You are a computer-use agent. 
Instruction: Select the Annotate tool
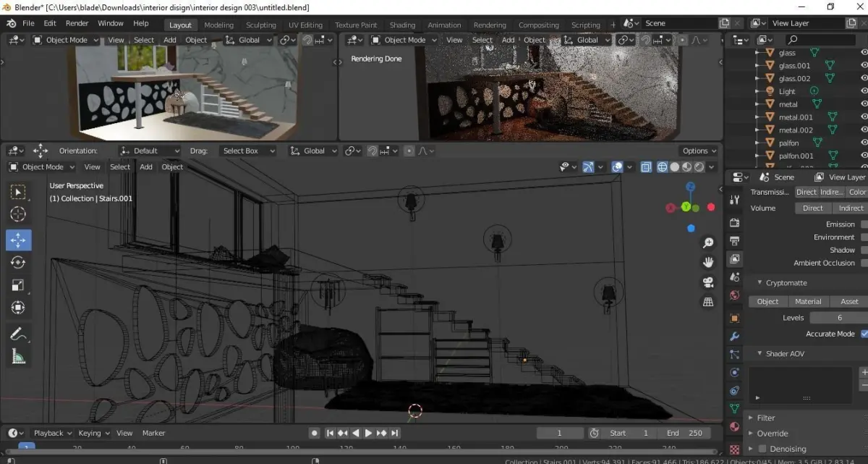[x=19, y=334]
